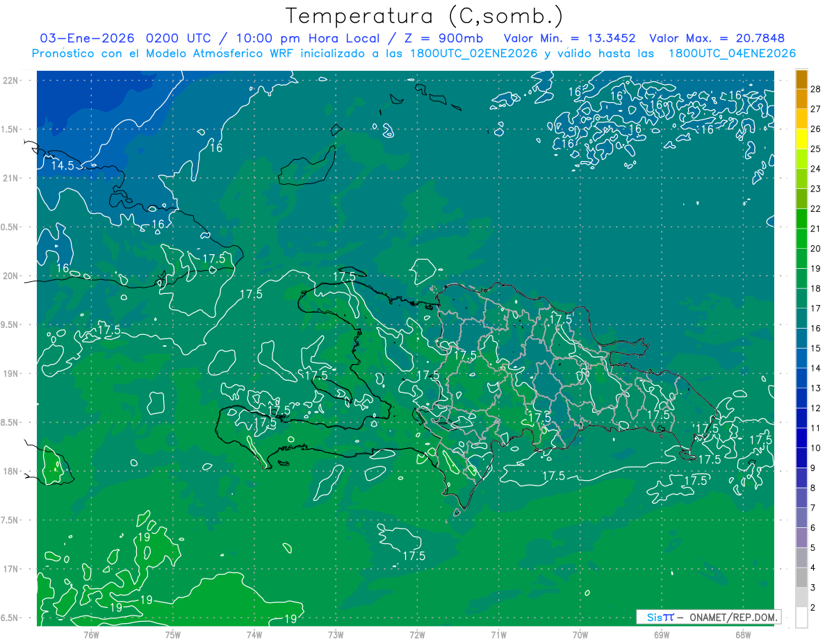This screenshot has width=834, height=644.
Task: Click the '28' color scale label
Action: coord(816,89)
